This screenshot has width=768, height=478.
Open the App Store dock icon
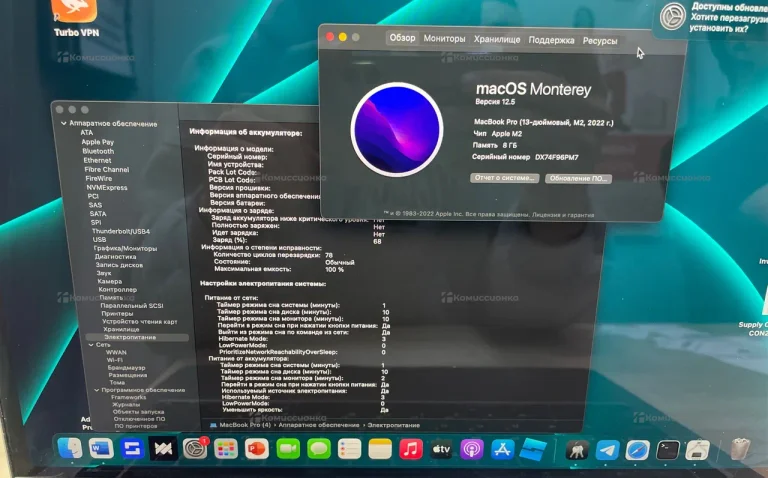coord(503,450)
